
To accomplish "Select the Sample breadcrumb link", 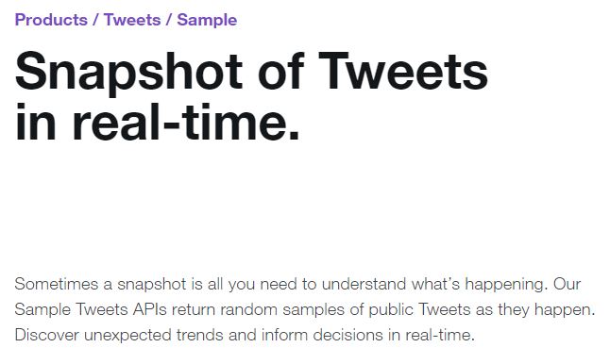I will click(207, 20).
